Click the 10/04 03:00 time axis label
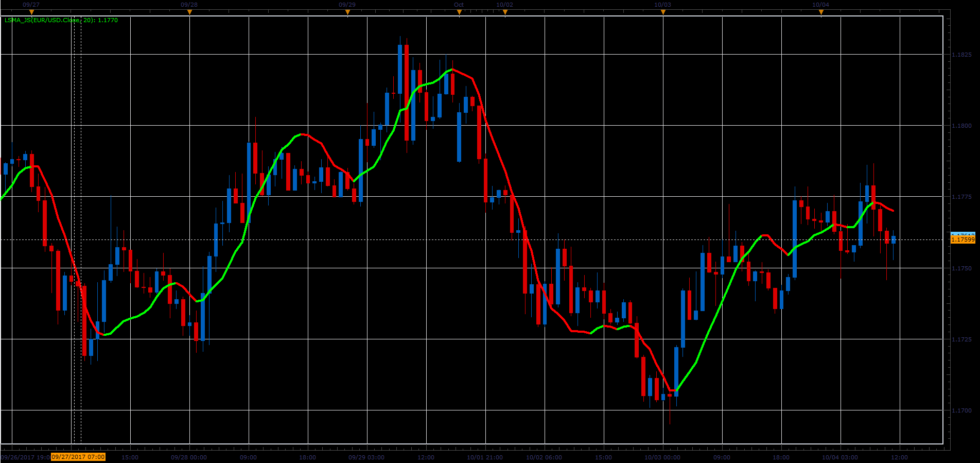The height and width of the screenshot is (463, 980). coord(840,457)
